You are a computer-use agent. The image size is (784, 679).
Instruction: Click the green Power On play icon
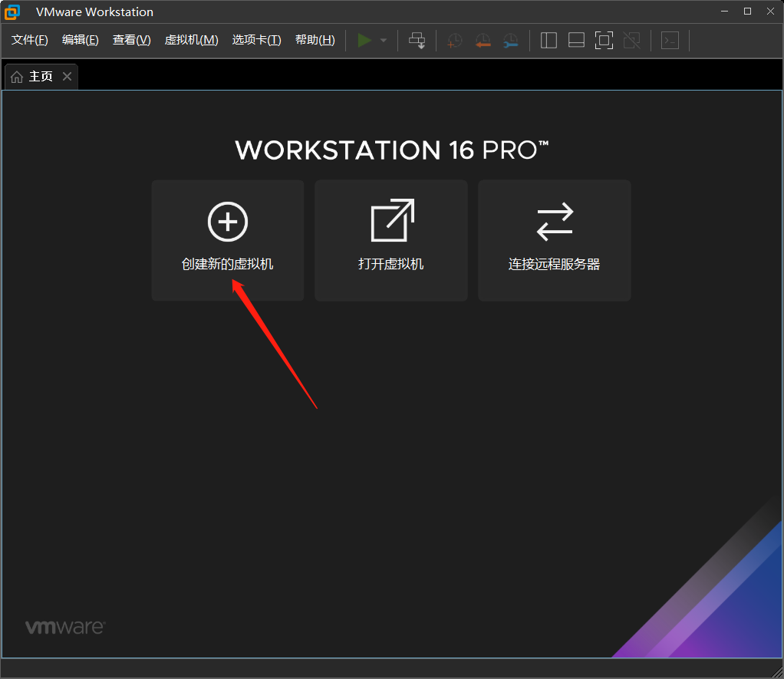[364, 41]
